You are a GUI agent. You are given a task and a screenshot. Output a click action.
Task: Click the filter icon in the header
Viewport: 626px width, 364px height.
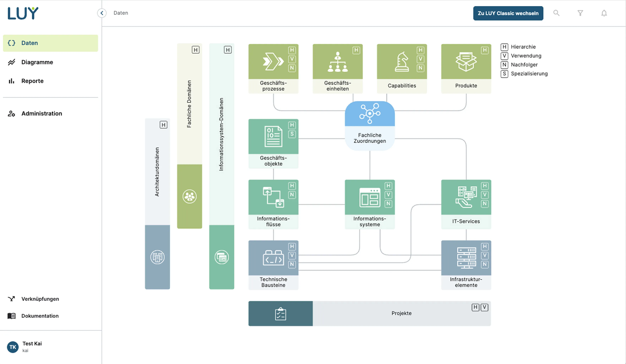click(580, 13)
